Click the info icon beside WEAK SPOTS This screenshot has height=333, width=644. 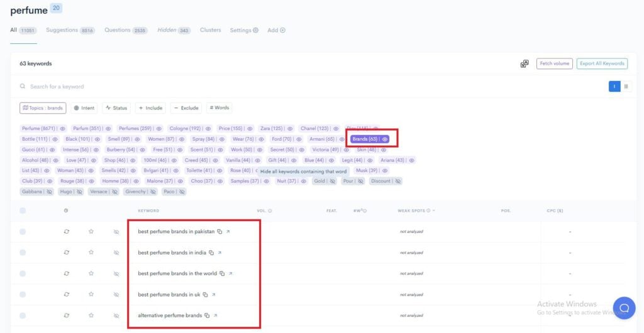428,210
